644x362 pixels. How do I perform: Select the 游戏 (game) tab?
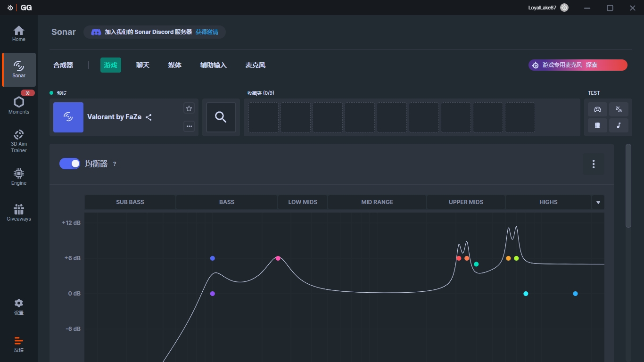111,65
